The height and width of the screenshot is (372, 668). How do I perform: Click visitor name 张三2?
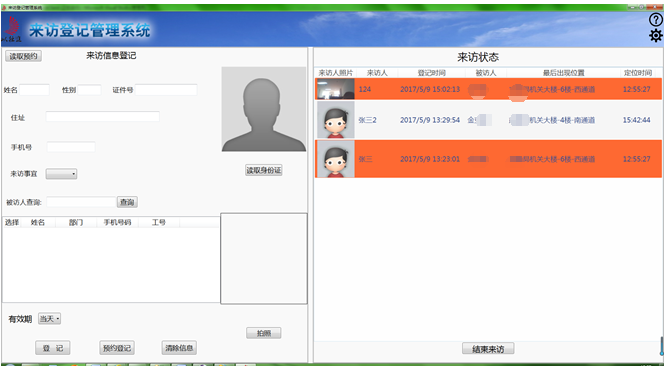[367, 120]
